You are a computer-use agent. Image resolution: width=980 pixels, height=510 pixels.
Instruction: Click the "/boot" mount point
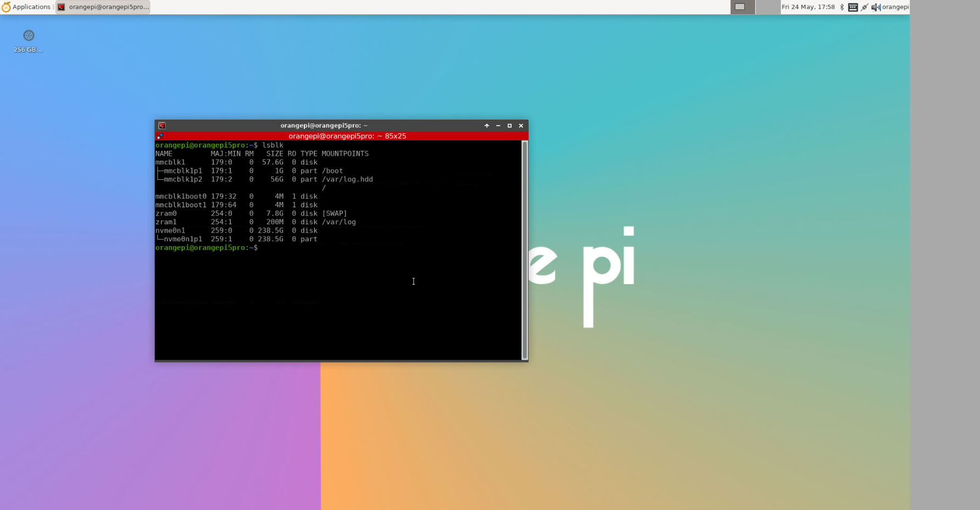pyautogui.click(x=332, y=171)
